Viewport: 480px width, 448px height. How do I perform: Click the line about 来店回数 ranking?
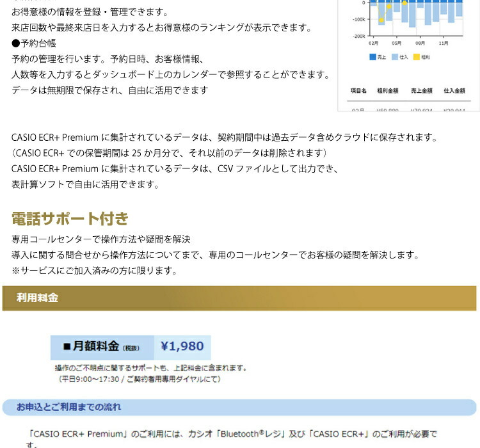coord(161,28)
